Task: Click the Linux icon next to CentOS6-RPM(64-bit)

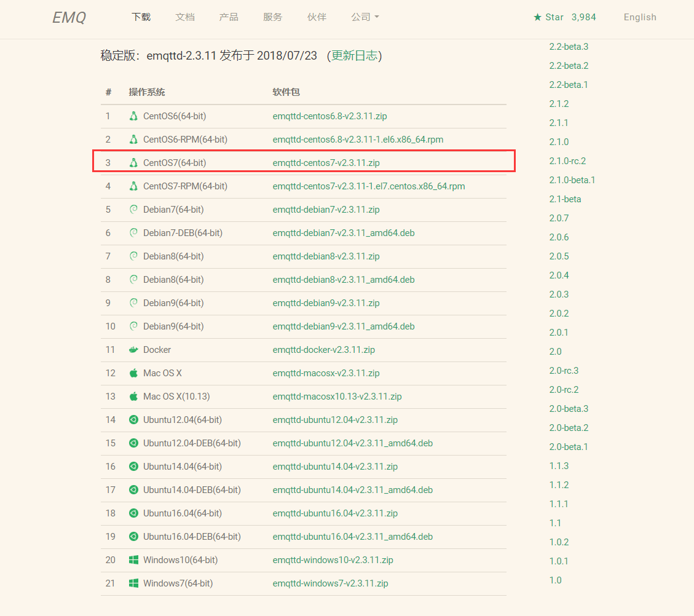Action: click(x=133, y=140)
